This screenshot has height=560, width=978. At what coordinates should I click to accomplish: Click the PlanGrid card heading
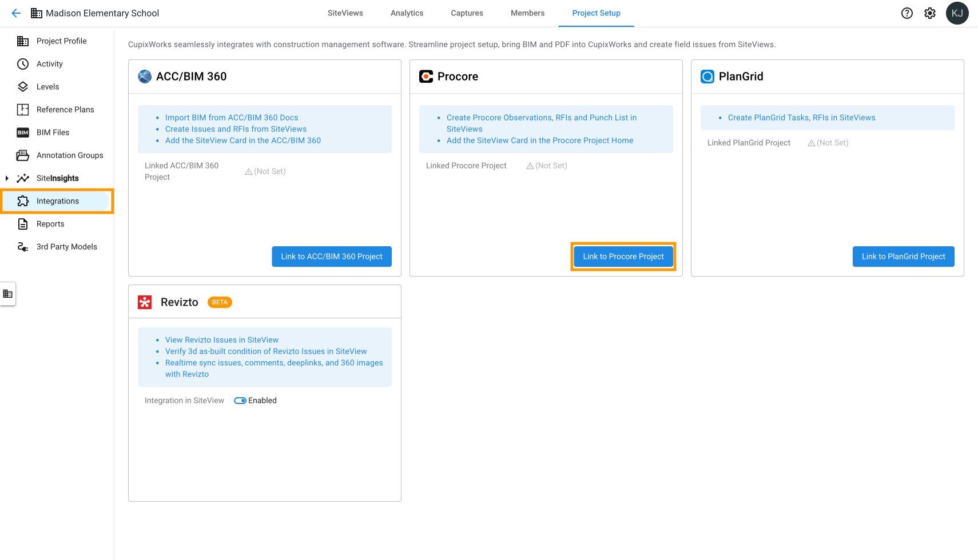click(741, 77)
